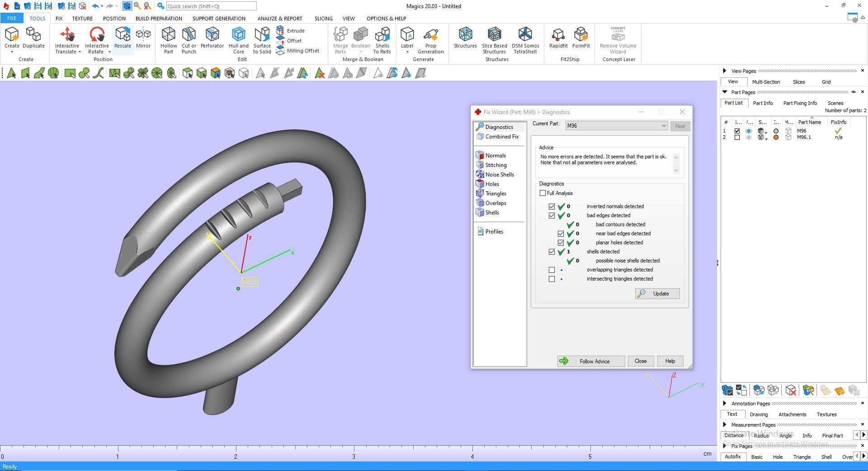This screenshot has width=868, height=471.
Task: Click Help in the Fix Wizard
Action: (x=670, y=361)
